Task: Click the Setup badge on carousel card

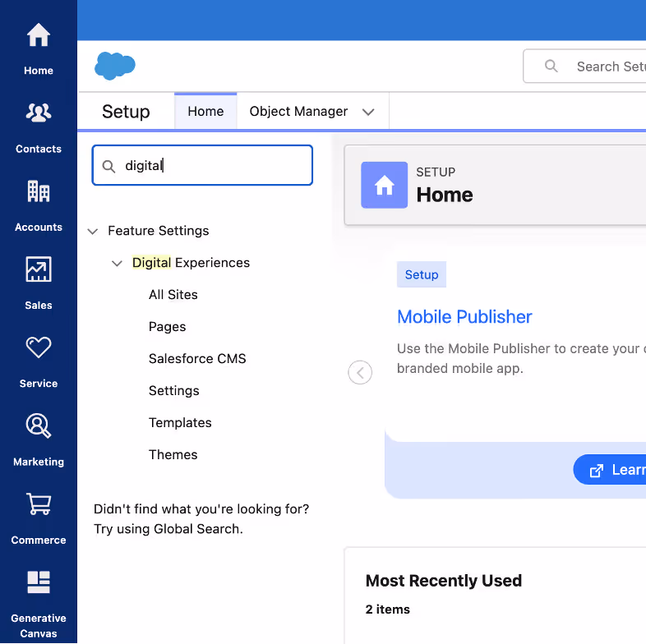Action: (x=422, y=274)
